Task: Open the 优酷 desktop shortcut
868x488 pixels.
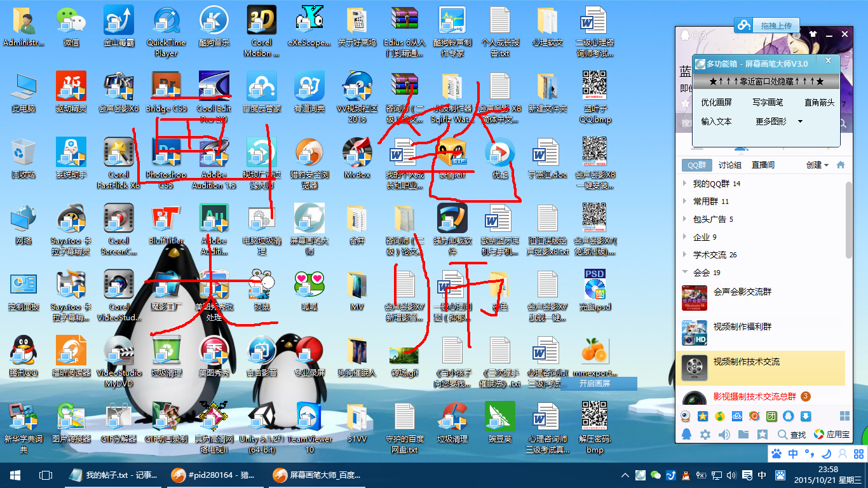Action: tap(500, 158)
